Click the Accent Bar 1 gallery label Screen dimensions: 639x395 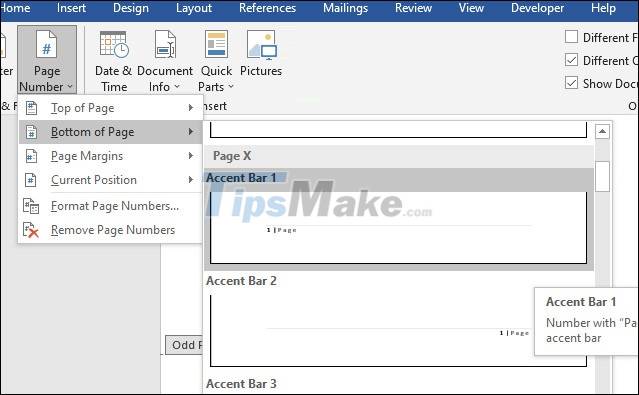(241, 178)
